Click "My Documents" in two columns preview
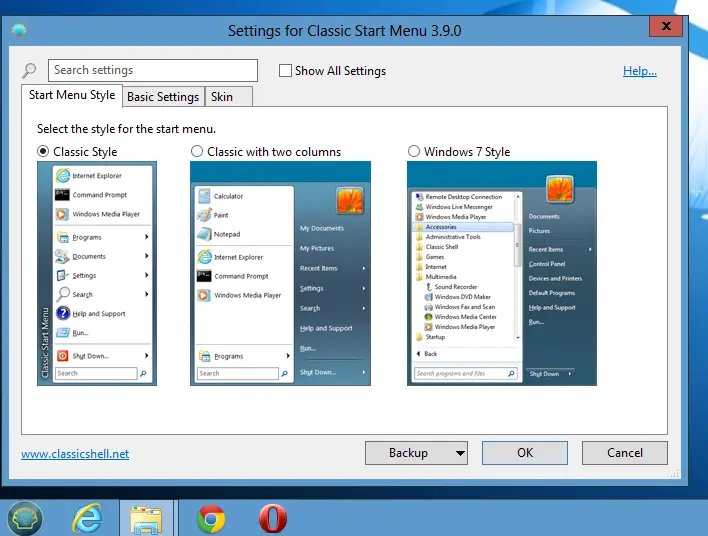Viewport: 708px width, 536px height. click(322, 228)
